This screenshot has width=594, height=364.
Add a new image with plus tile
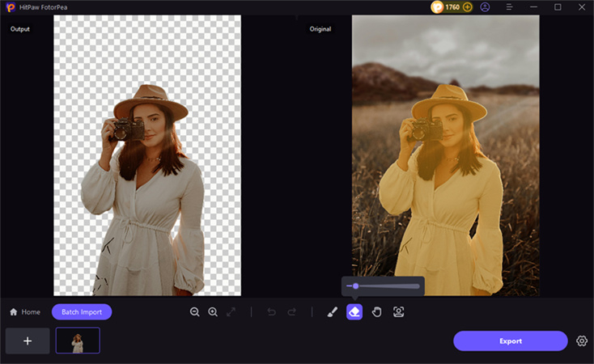click(28, 341)
